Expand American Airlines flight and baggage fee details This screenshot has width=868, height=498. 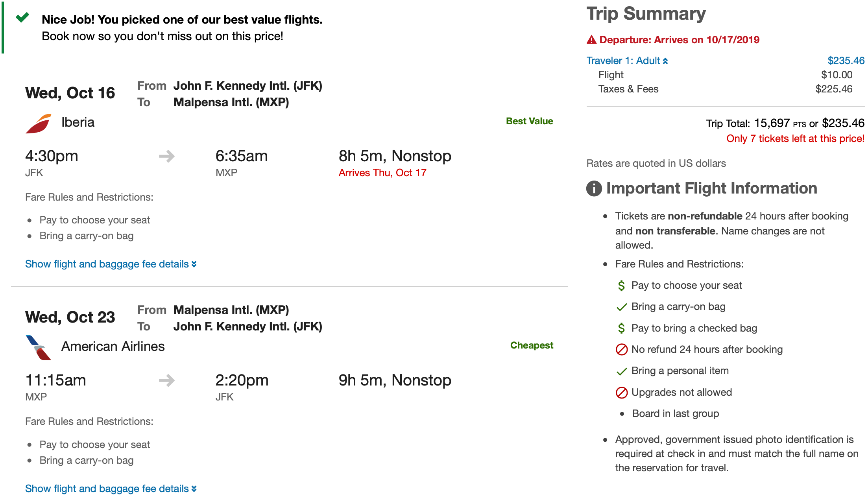111,489
